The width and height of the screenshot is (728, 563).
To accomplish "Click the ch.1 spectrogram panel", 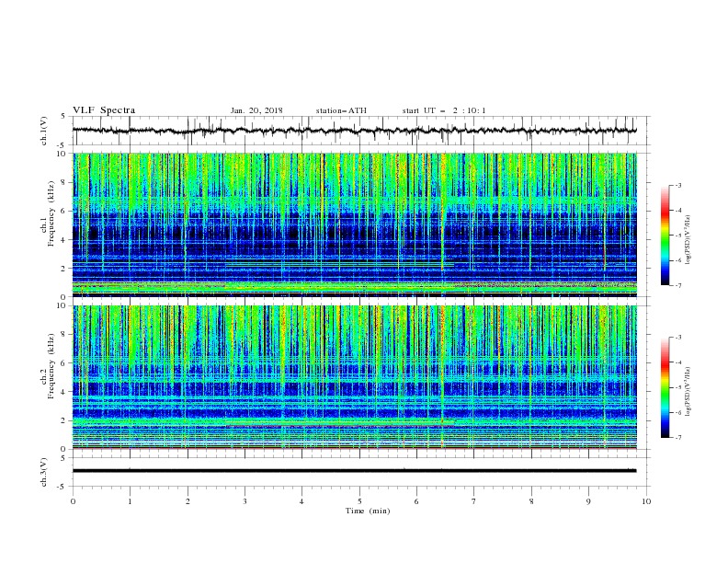I will (355, 224).
